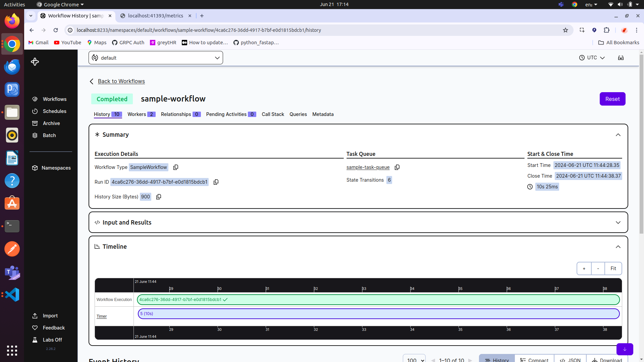Zoom out timeline with minus button
Image resolution: width=644 pixels, height=362 pixels.
coord(598,268)
